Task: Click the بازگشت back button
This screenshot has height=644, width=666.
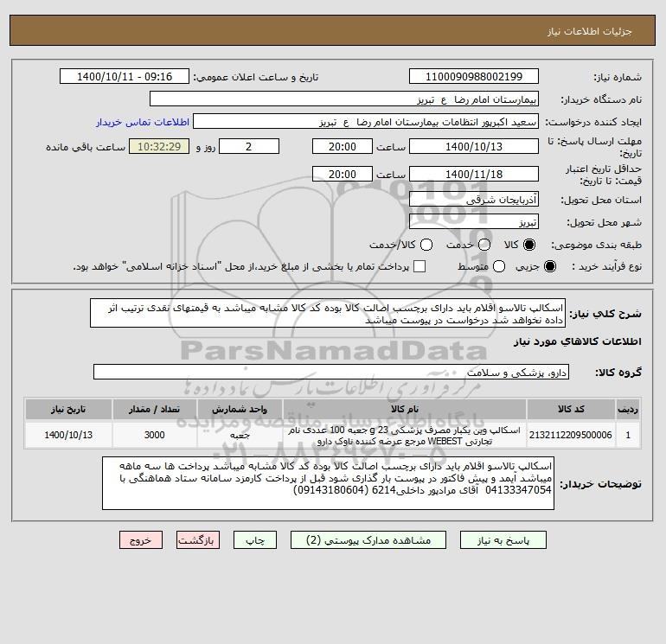Action: [198, 540]
